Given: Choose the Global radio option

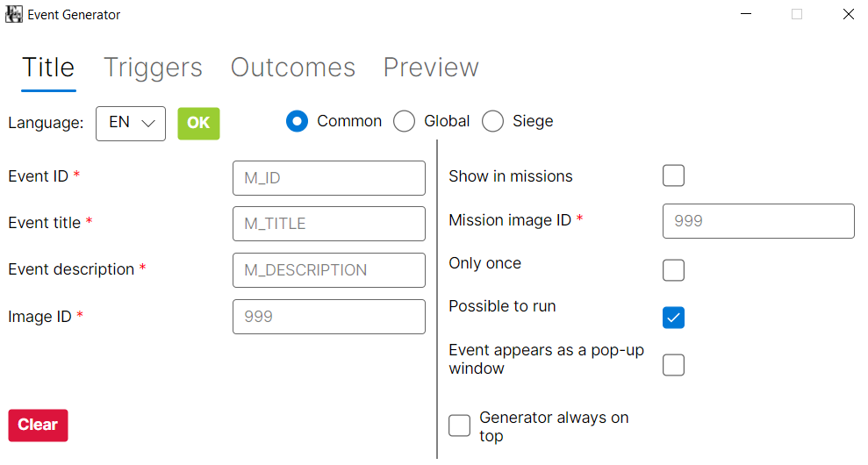Looking at the screenshot, I should [x=404, y=121].
